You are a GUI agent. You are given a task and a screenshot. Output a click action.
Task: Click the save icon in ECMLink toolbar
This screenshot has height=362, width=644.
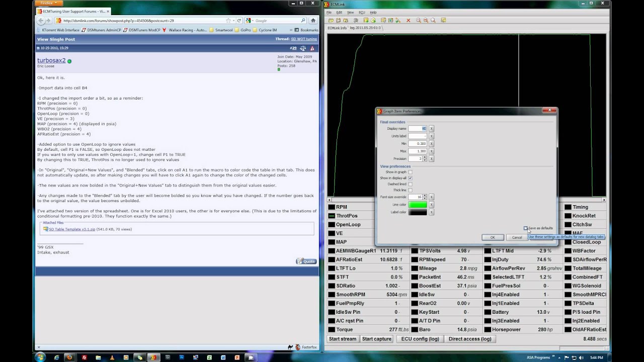338,20
